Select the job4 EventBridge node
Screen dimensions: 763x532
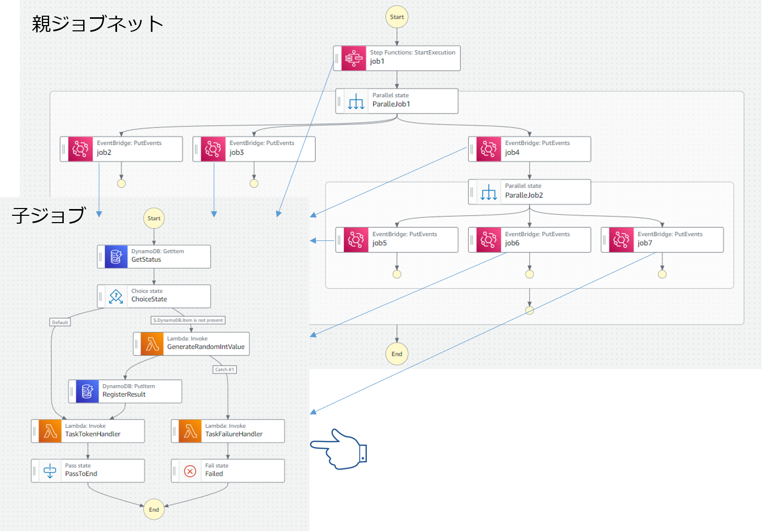(529, 149)
